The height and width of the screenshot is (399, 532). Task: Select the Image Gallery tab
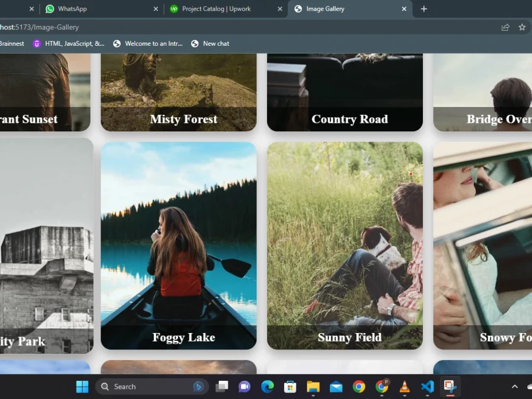(x=350, y=9)
